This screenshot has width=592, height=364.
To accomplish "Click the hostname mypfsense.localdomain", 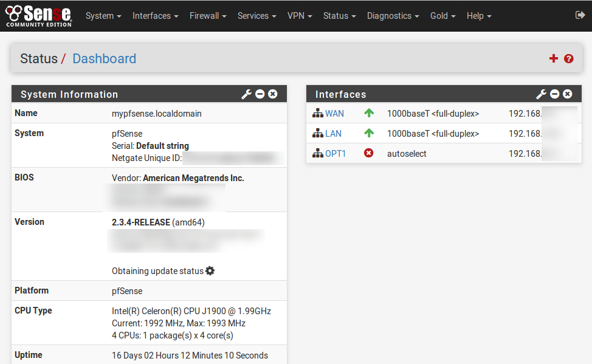I will pyautogui.click(x=157, y=114).
